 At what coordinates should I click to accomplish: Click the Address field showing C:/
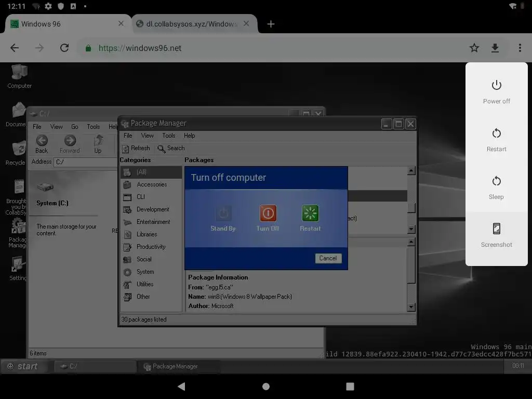tap(85, 162)
